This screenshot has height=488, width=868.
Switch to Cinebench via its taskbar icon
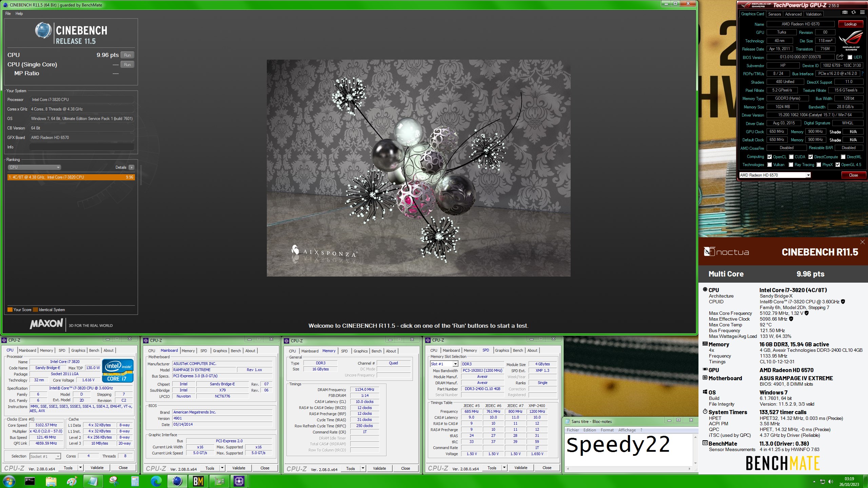click(x=177, y=481)
